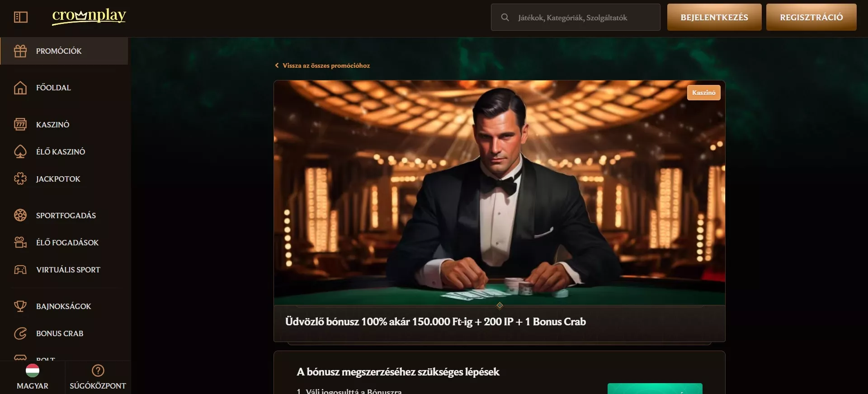The height and width of the screenshot is (394, 868).
Task: Click the Regisztráció button
Action: point(811,17)
